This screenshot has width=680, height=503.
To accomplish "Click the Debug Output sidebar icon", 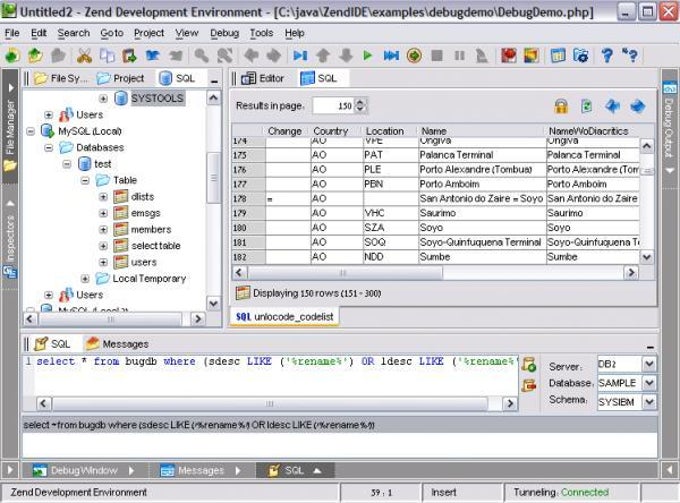I will [x=669, y=88].
